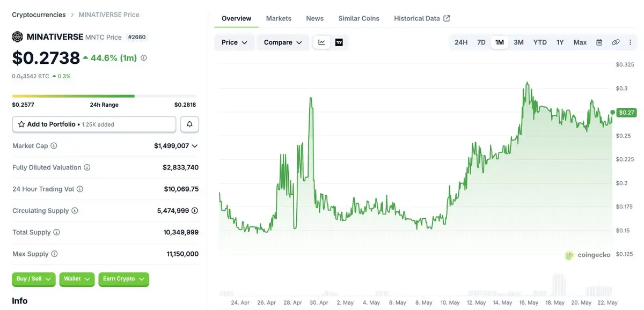Switch to the Overview tab
The width and height of the screenshot is (644, 310).
[x=236, y=18]
